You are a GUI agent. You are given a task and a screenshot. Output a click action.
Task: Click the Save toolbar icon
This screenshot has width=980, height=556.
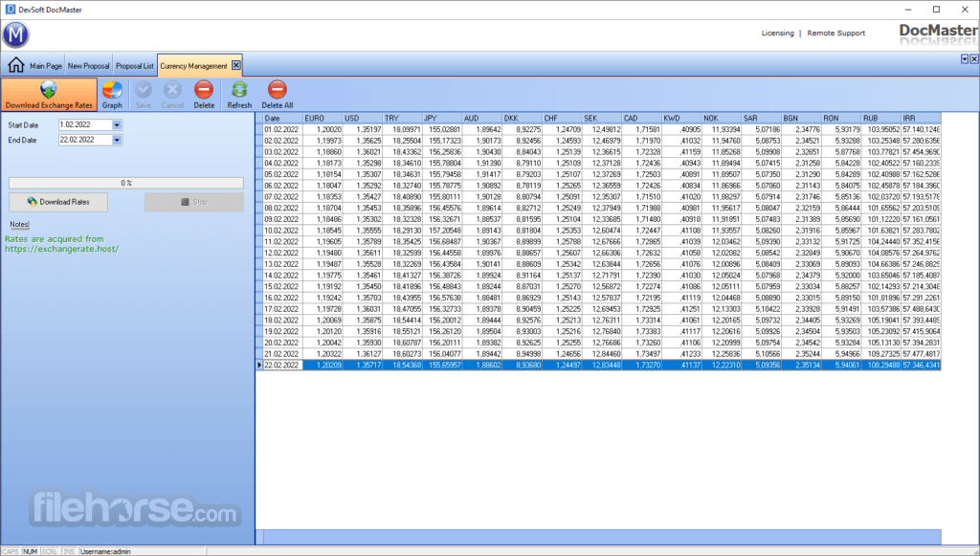pos(144,95)
